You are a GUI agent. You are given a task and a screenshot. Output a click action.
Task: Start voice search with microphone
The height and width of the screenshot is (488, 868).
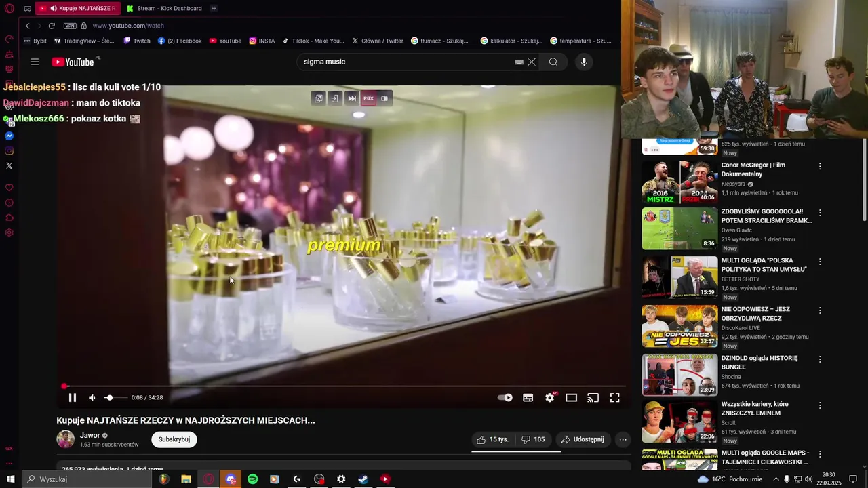tap(584, 62)
